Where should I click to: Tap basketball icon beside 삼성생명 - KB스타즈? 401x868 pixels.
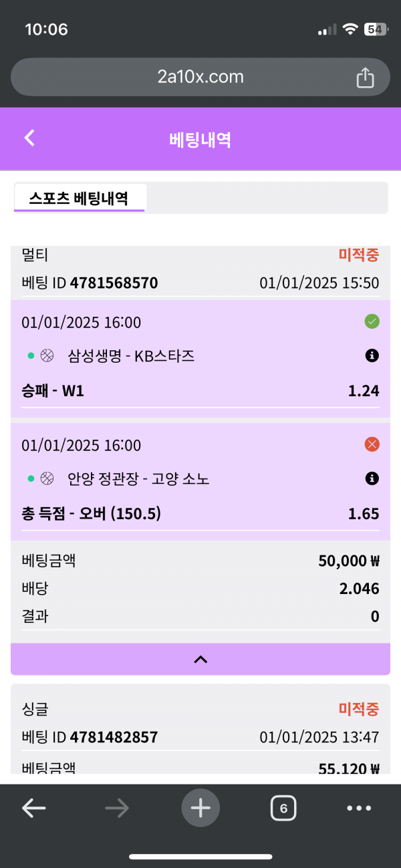[x=47, y=356]
